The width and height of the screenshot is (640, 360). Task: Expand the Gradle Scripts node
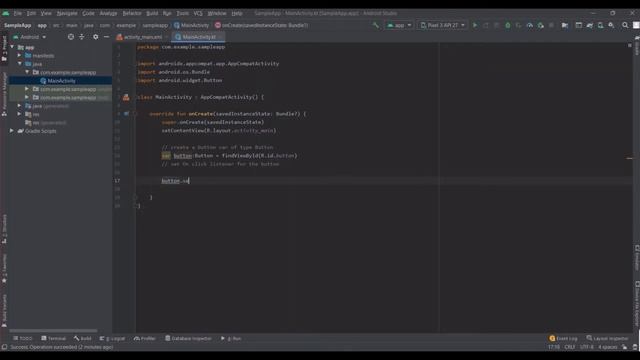[11, 131]
